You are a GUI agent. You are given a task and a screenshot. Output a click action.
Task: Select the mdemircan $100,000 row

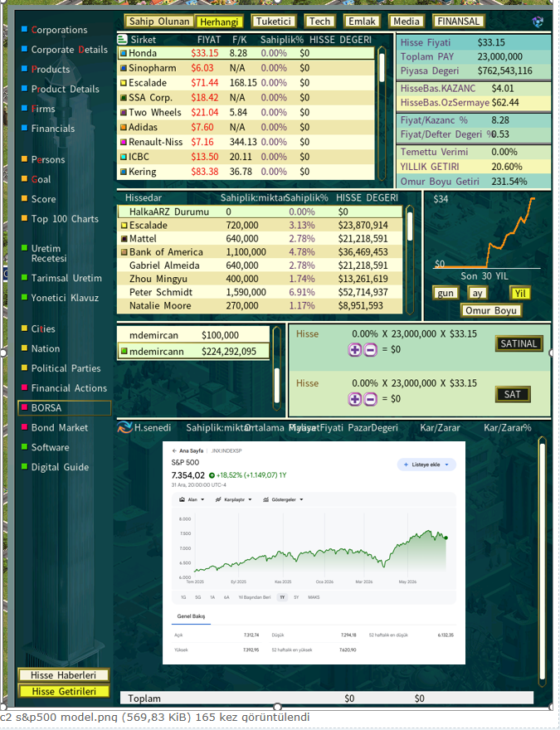(x=193, y=335)
